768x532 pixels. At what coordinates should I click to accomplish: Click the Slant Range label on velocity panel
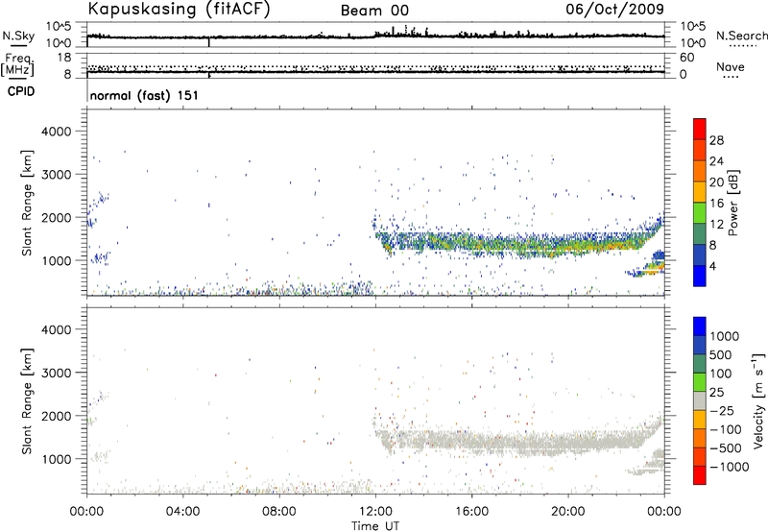[27, 401]
